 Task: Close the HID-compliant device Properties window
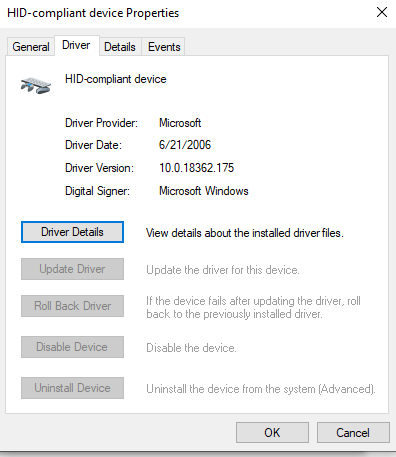click(382, 12)
